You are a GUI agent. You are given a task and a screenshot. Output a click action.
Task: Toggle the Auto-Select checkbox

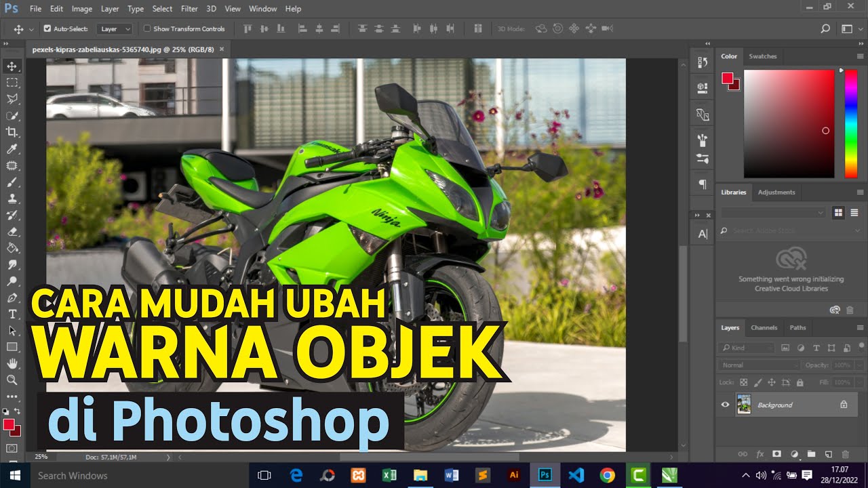click(x=47, y=29)
